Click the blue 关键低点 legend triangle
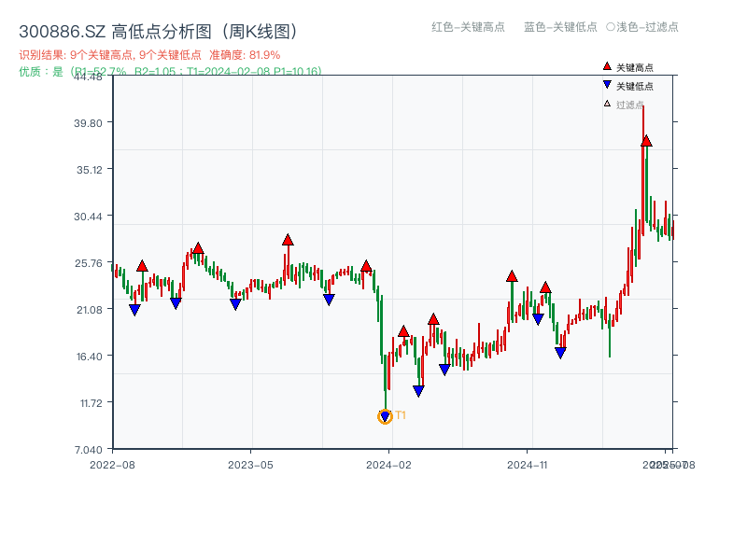The width and height of the screenshot is (747, 560). coord(607,86)
